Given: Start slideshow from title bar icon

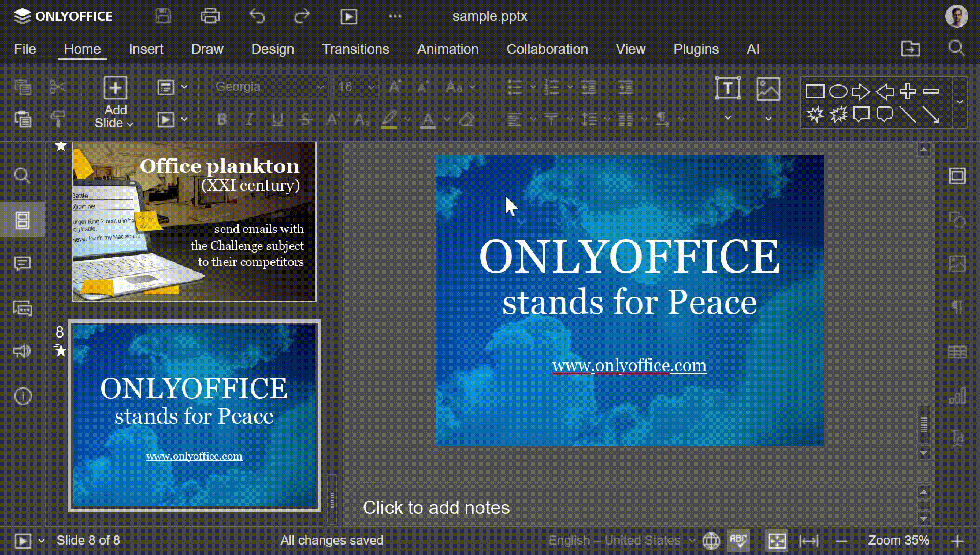Looking at the screenshot, I should click(348, 16).
